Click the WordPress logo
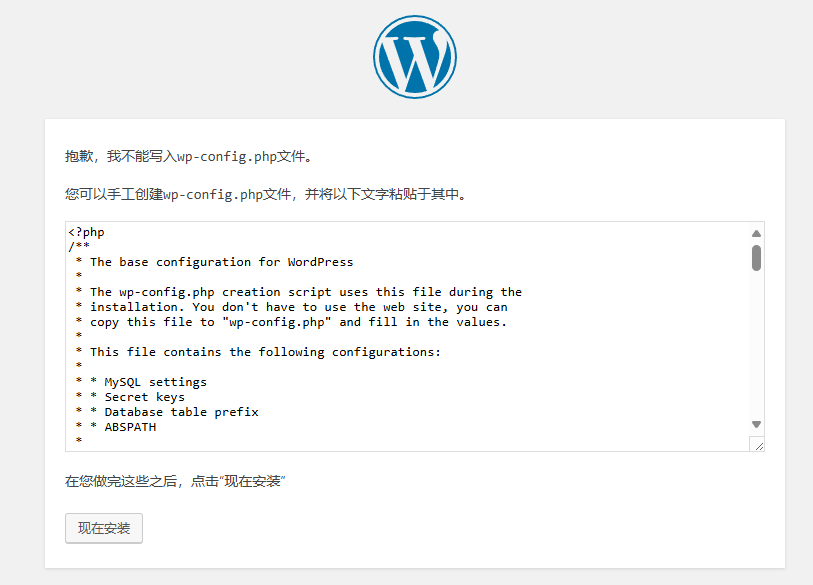 tap(414, 57)
